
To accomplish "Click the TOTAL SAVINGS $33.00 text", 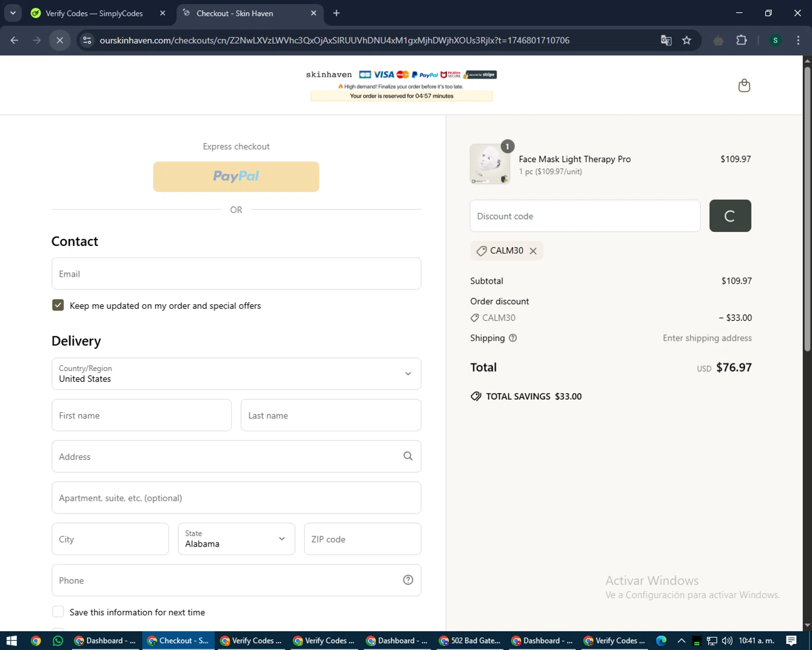I will pyautogui.click(x=533, y=396).
